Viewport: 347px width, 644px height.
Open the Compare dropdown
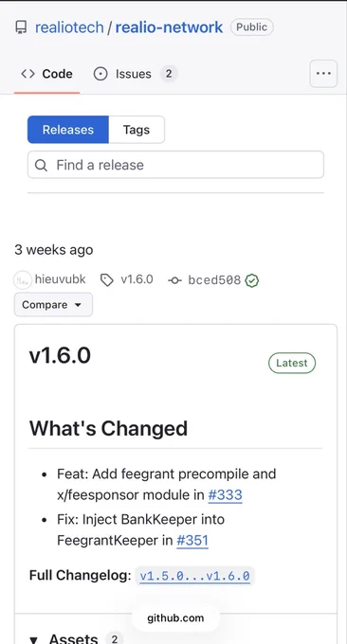53,305
